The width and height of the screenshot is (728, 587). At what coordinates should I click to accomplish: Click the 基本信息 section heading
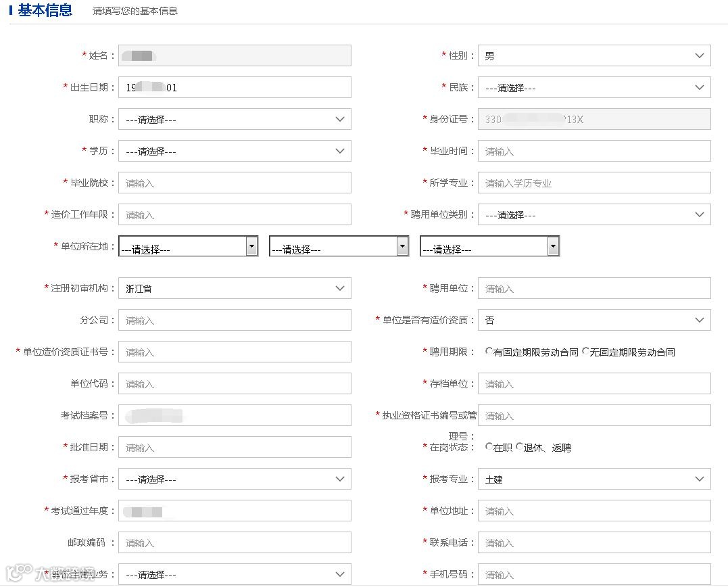coord(45,10)
